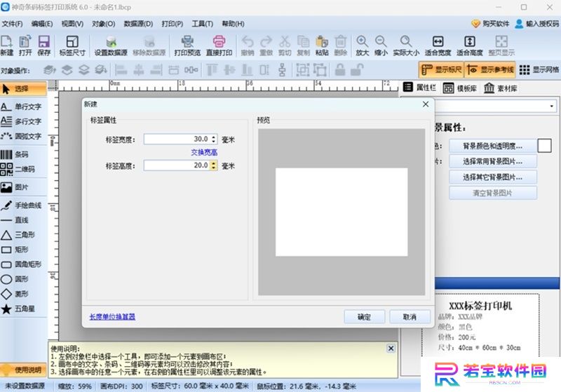Select the 选择 pointer tool

(24, 88)
